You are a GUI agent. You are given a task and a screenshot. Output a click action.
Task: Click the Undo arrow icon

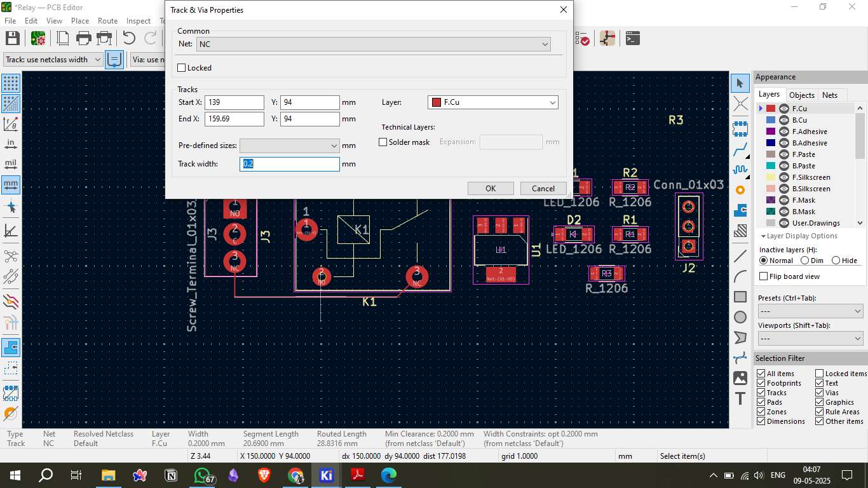(129, 38)
